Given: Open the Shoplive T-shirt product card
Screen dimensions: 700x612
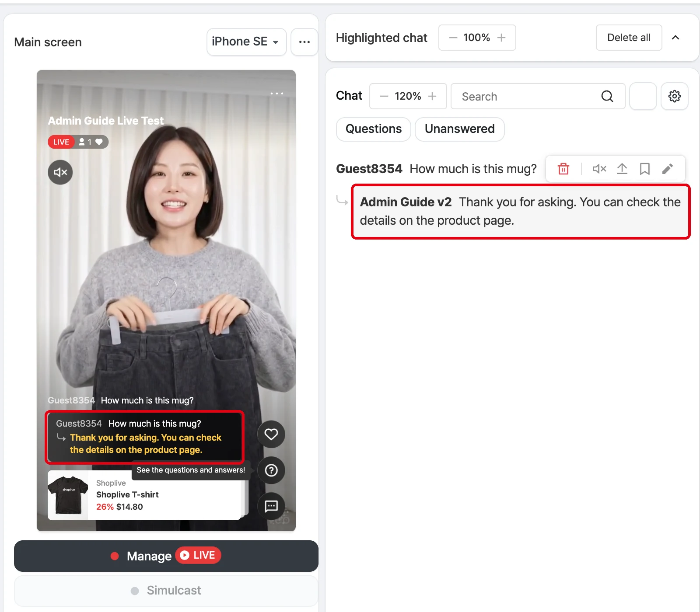Looking at the screenshot, I should click(144, 495).
